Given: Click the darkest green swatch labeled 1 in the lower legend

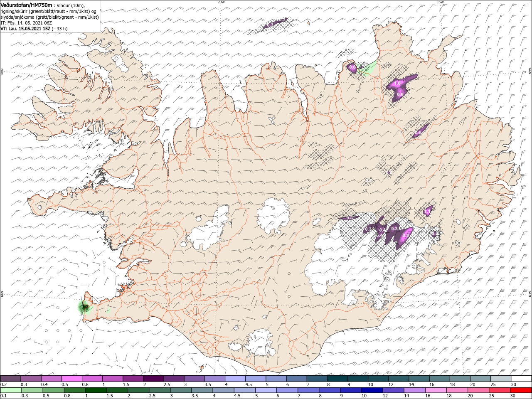Looking at the screenshot, I should [x=96, y=390].
